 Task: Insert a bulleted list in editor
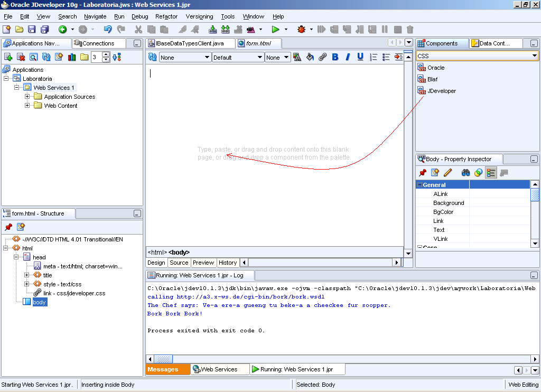pos(386,57)
